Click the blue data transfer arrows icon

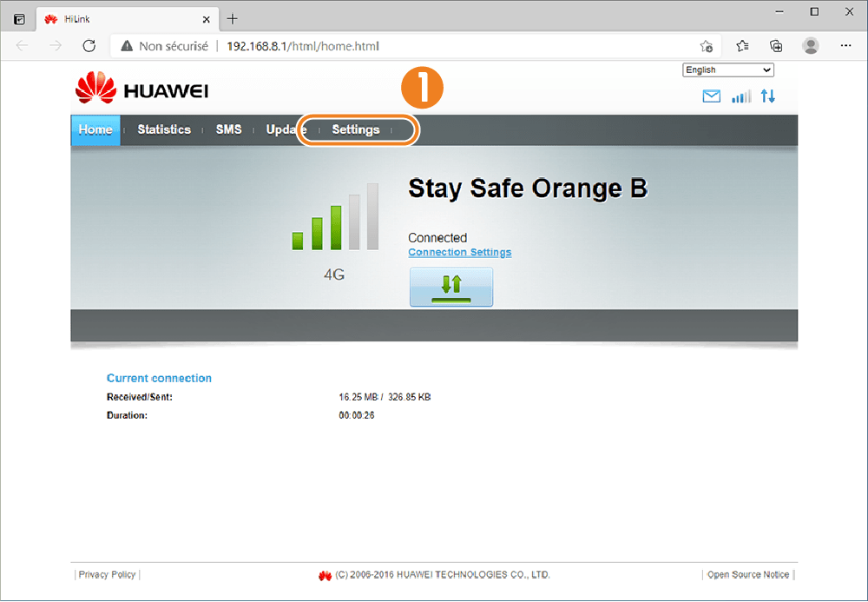pyautogui.click(x=768, y=96)
